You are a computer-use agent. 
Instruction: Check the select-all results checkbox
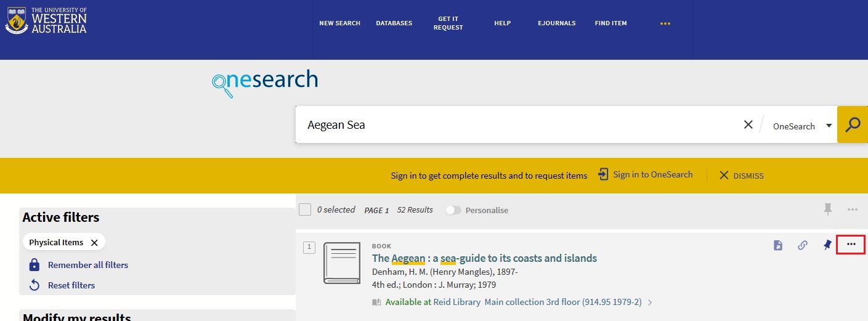305,210
